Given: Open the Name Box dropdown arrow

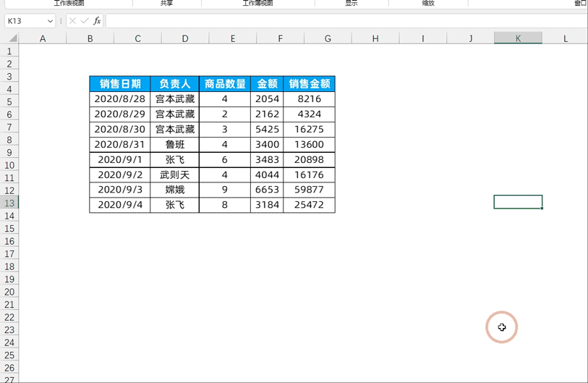Looking at the screenshot, I should 50,21.
